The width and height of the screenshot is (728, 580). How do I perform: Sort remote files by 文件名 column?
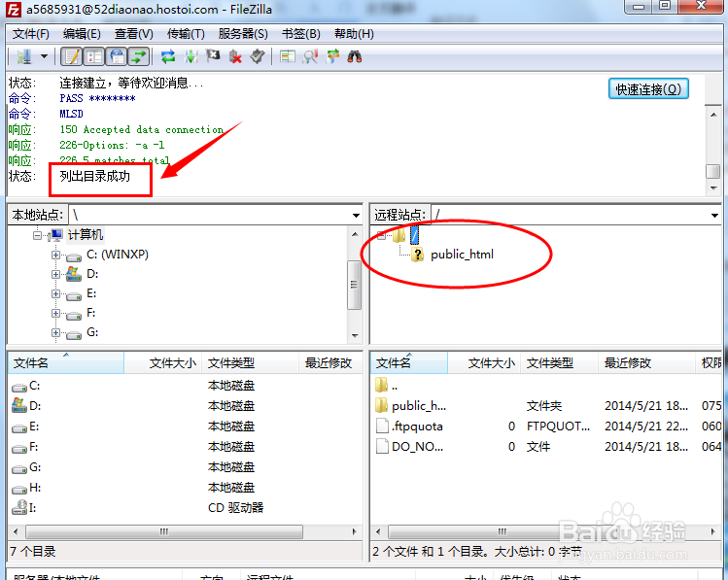coord(409,362)
